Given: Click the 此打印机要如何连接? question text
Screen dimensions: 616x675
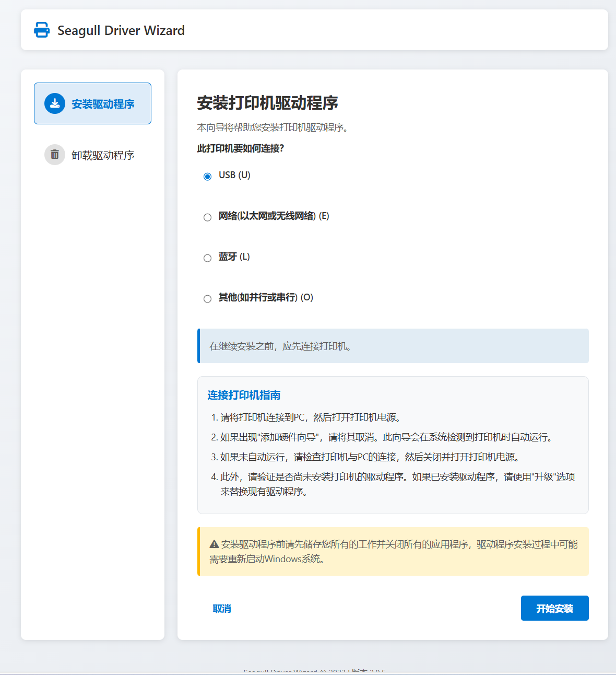Looking at the screenshot, I should pos(241,148).
